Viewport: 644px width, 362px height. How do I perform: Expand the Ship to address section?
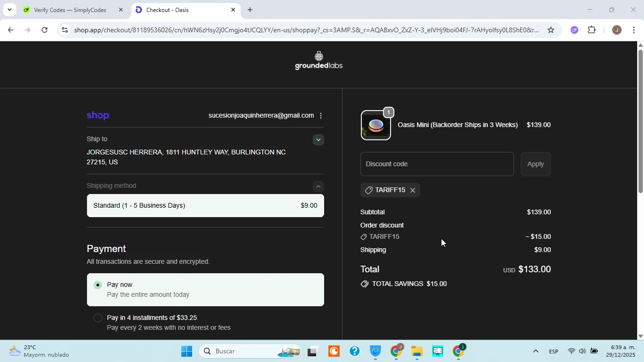(x=318, y=140)
